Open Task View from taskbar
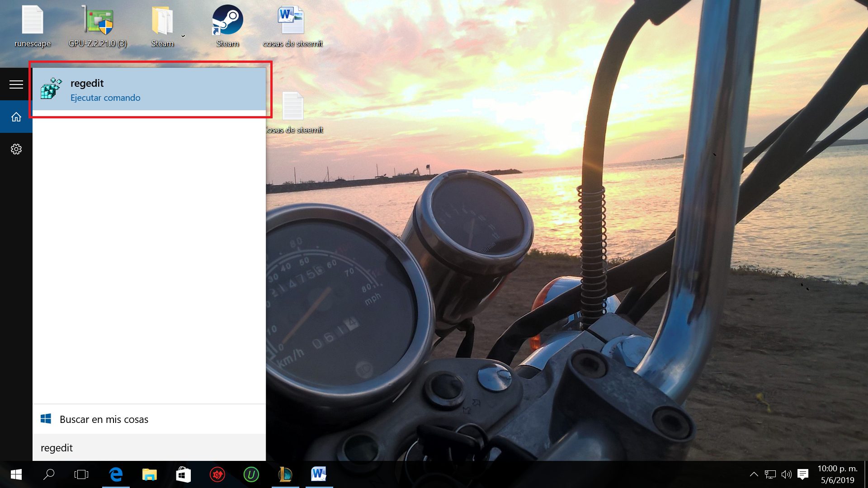Screen dimensions: 868x488 [81, 474]
